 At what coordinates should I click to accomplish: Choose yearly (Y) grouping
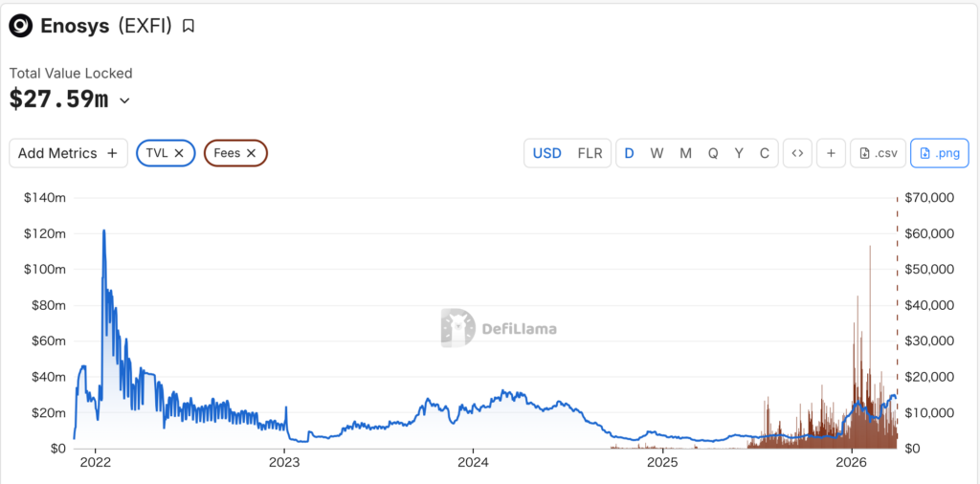[739, 153]
